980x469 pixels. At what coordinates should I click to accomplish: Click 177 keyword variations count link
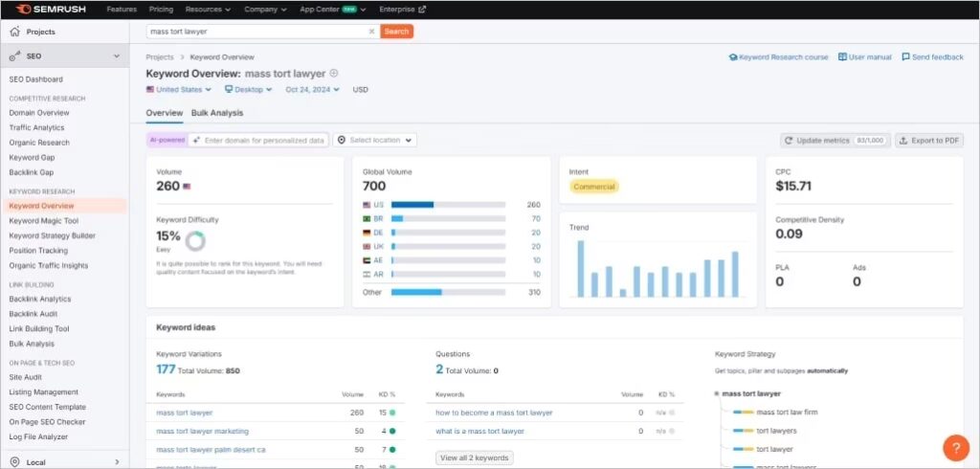166,369
